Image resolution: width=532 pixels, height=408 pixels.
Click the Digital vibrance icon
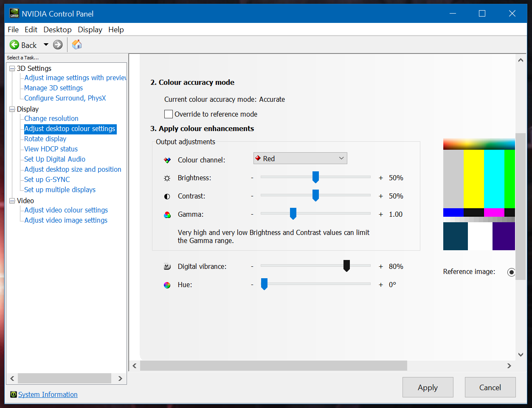point(167,267)
